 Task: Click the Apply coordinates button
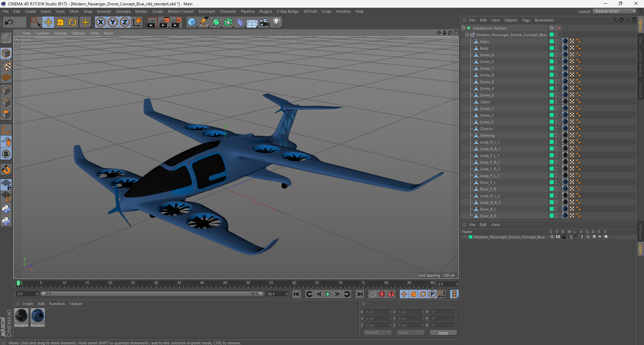click(443, 333)
